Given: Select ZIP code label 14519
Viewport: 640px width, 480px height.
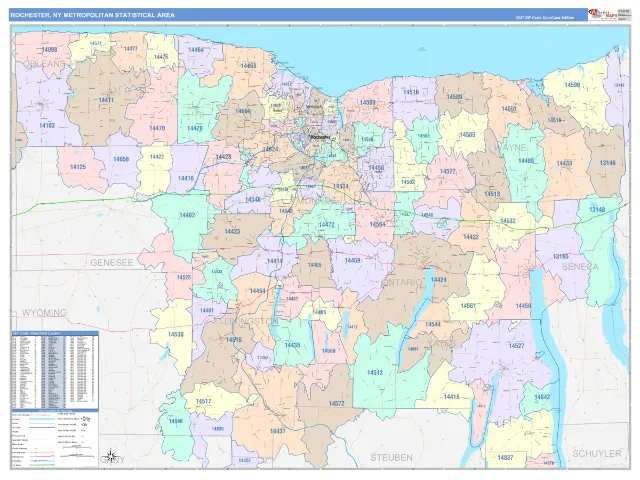Looking at the screenshot, I should coord(411,93).
